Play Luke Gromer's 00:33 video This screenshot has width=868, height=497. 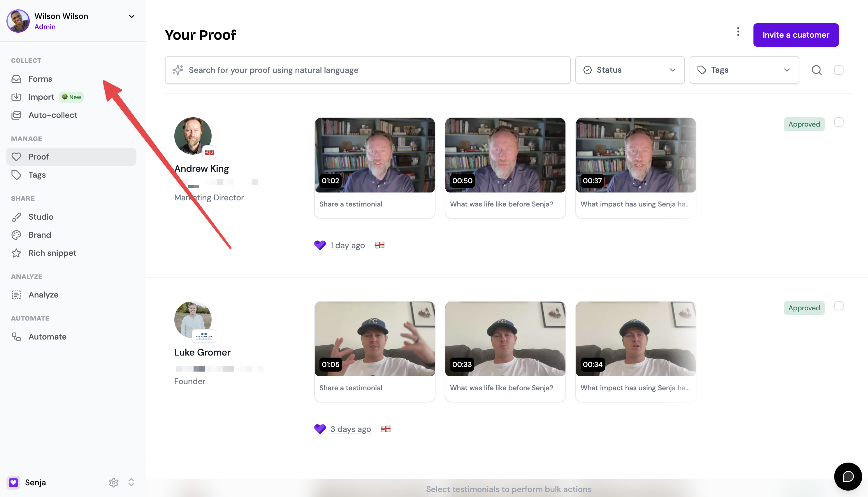point(505,339)
